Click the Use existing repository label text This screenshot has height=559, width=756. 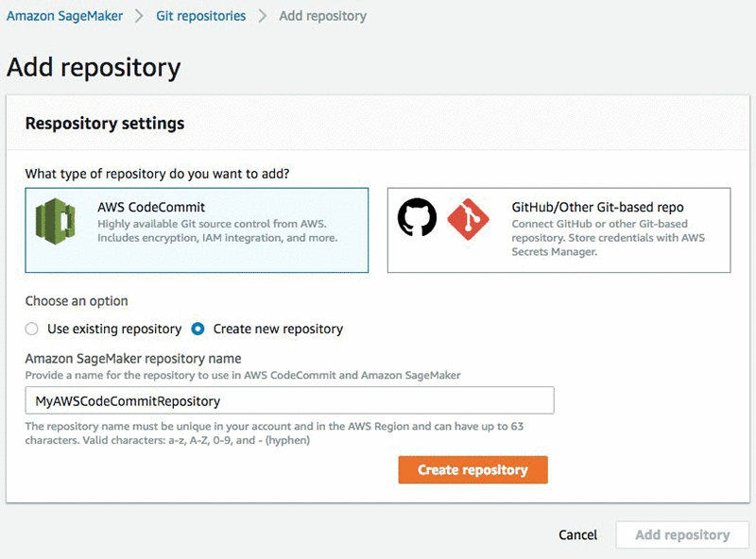coord(114,329)
